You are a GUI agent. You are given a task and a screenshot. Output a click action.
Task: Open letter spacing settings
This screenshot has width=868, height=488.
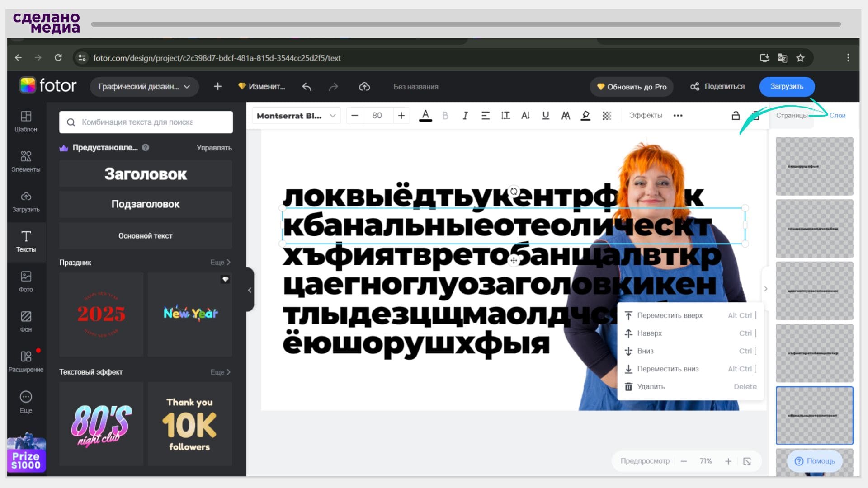point(525,116)
